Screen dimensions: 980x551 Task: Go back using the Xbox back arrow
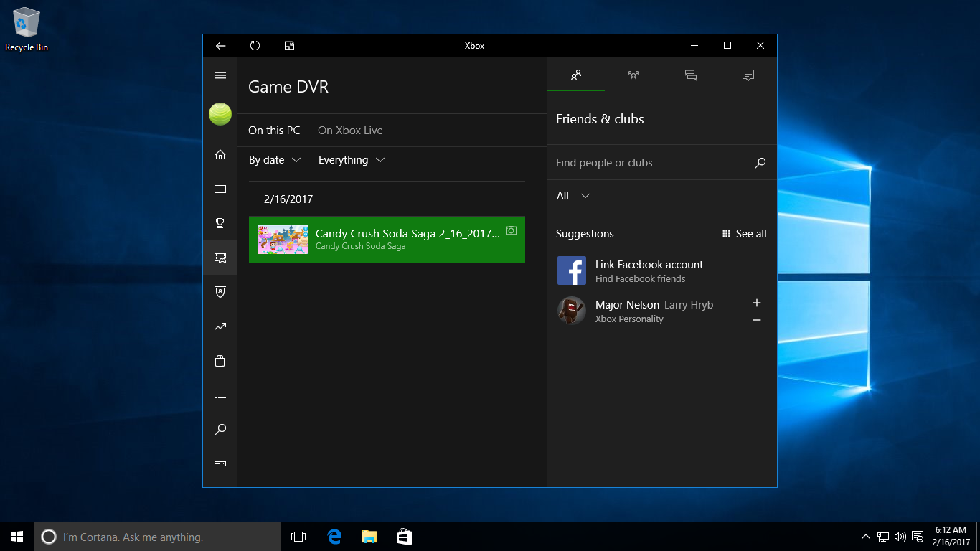[x=220, y=46]
